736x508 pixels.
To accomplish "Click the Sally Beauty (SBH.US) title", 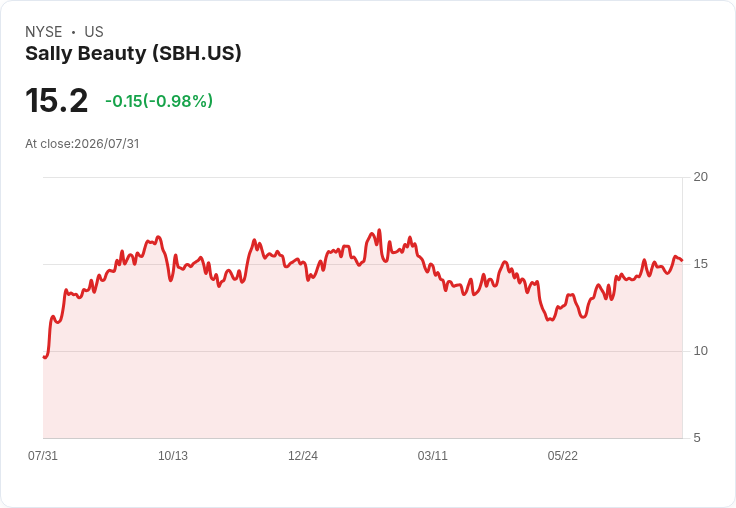I will click(x=133, y=54).
